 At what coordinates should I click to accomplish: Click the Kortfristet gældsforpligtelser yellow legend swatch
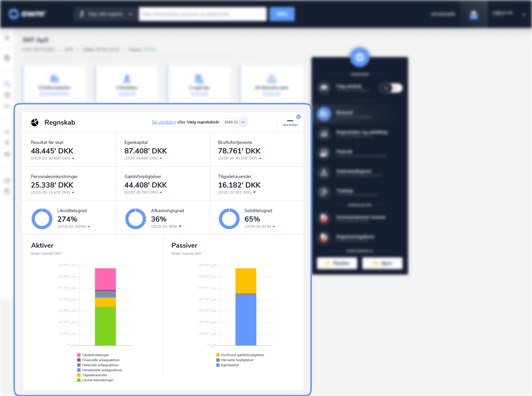tap(218, 355)
